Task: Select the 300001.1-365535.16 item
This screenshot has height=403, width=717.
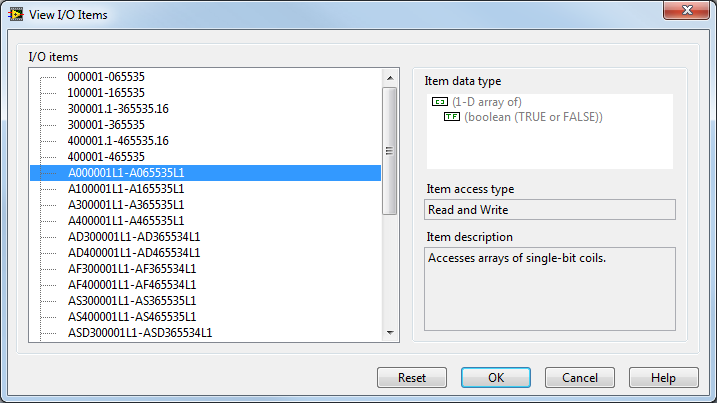Action: pos(118,109)
